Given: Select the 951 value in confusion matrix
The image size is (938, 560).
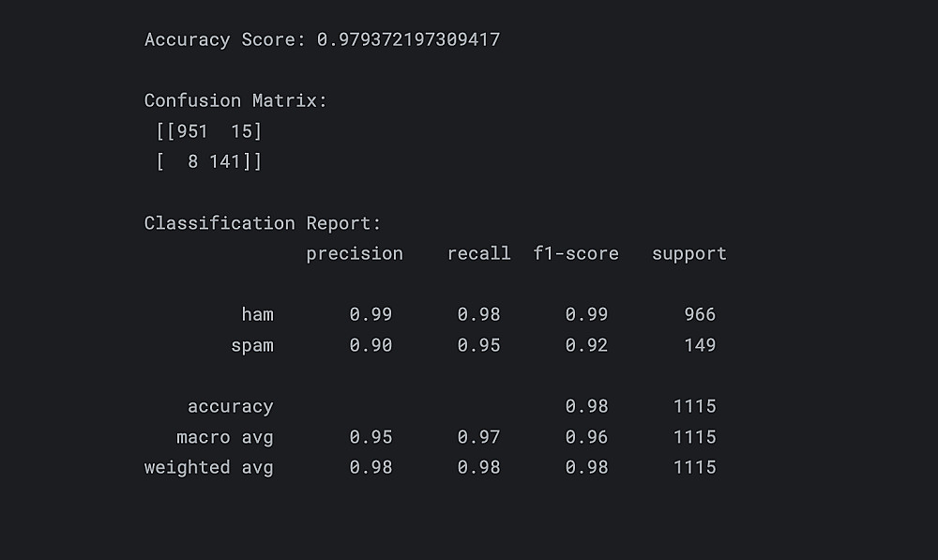Looking at the screenshot, I should 192,131.
